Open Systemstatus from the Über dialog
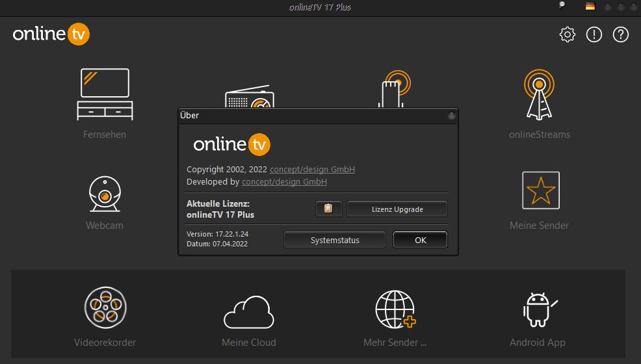The width and height of the screenshot is (641, 364). tap(335, 240)
